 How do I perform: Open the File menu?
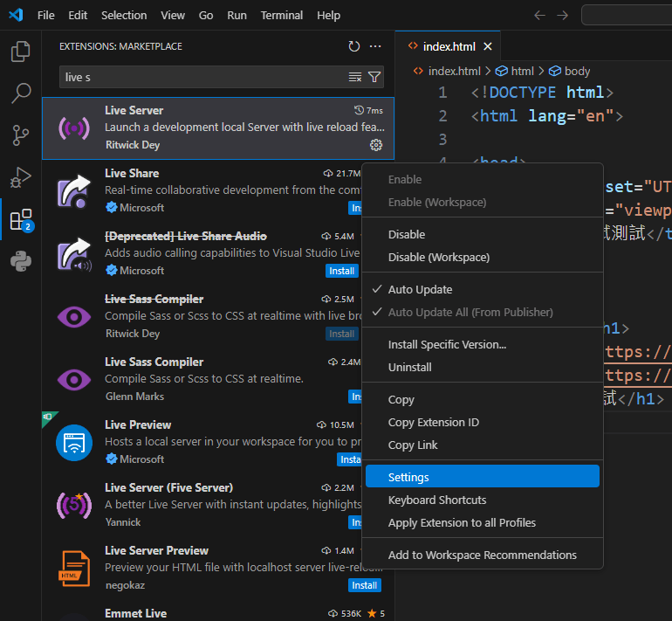(46, 16)
